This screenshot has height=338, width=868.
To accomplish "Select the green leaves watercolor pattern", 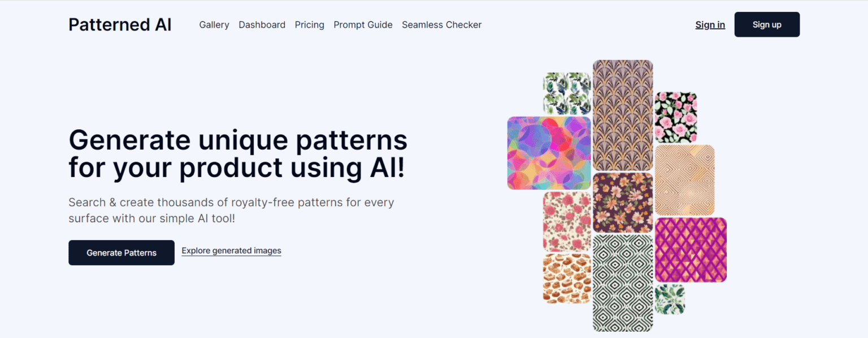I will click(567, 93).
